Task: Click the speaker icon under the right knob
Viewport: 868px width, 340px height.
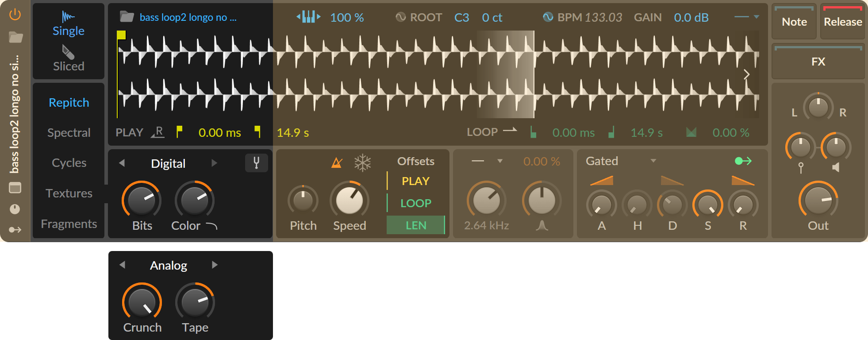Action: [x=836, y=167]
